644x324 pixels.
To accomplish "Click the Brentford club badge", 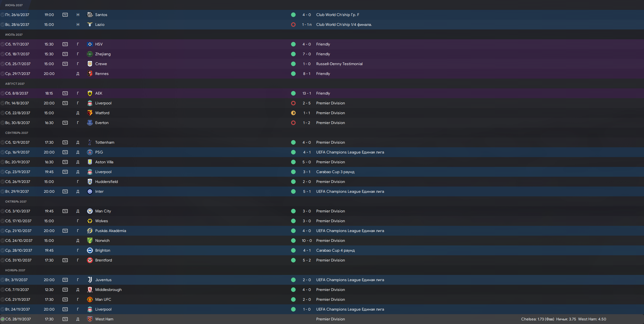I will tap(90, 260).
